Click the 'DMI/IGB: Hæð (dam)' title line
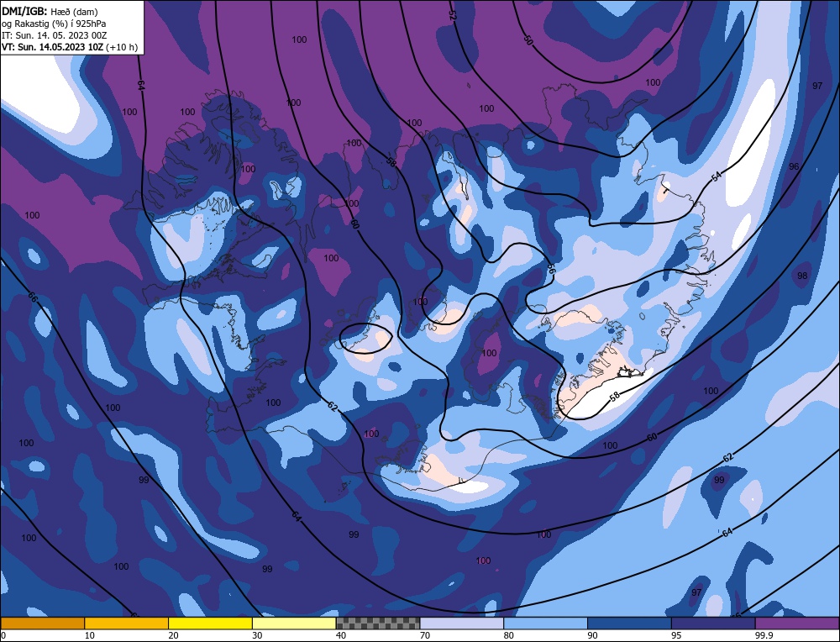The image size is (840, 642). coord(50,11)
